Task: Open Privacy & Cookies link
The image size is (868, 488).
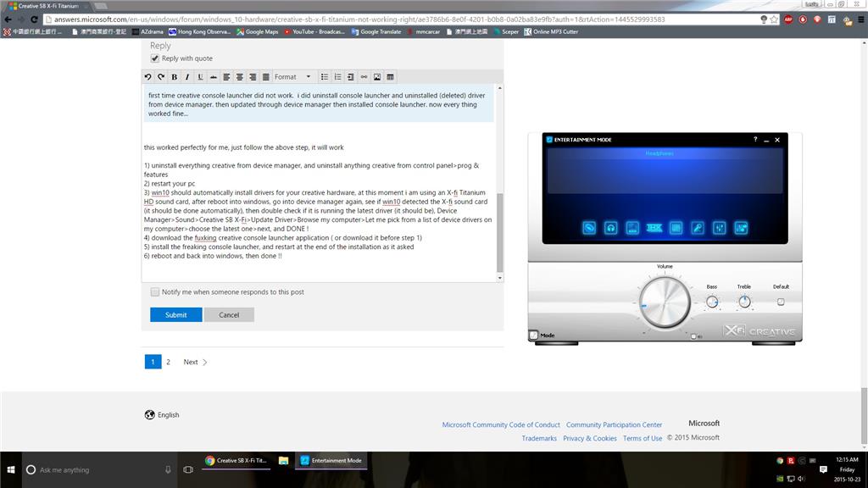Action: click(590, 438)
